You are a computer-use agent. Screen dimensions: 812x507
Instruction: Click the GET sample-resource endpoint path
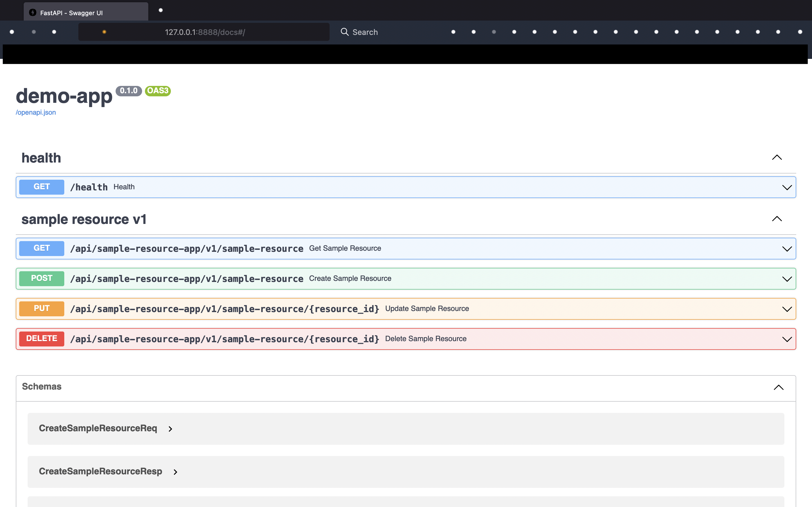click(x=187, y=249)
